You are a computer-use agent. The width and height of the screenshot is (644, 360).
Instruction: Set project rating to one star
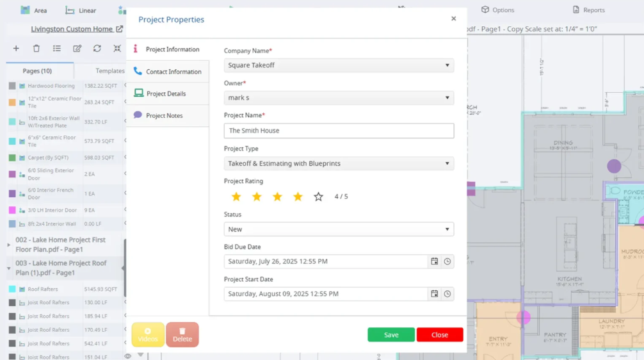(x=236, y=197)
